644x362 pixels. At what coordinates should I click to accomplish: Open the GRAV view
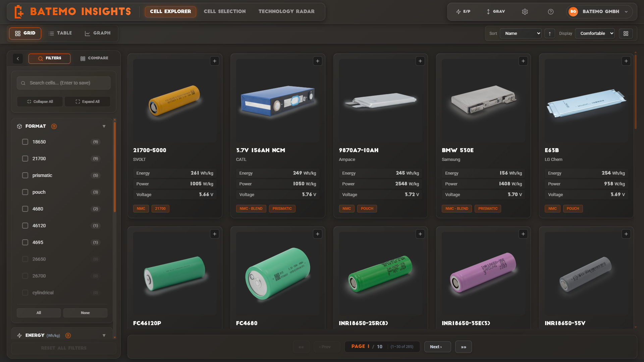coord(495,11)
